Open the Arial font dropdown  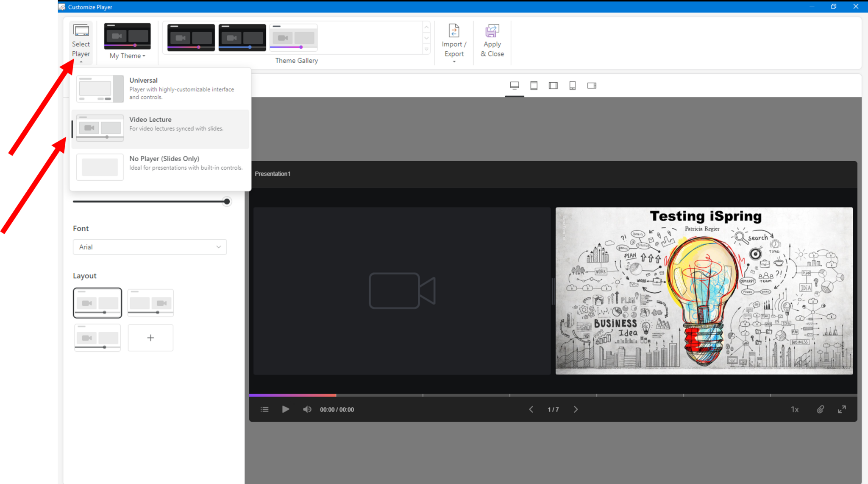point(150,247)
